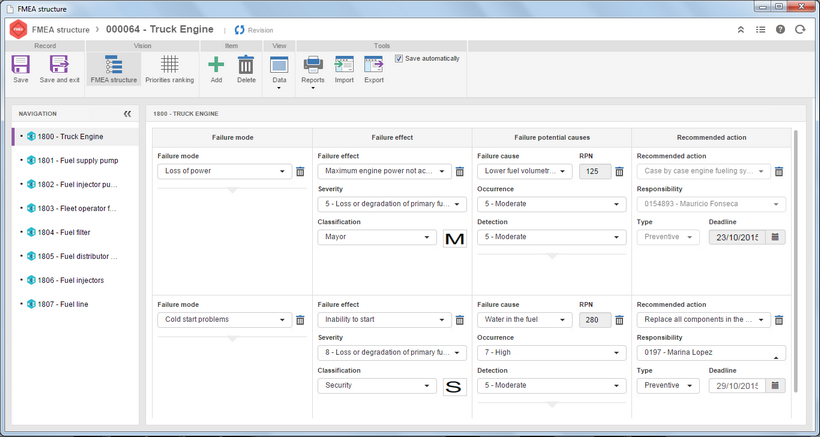Click the S classification symbol
820x437 pixels.
[454, 387]
